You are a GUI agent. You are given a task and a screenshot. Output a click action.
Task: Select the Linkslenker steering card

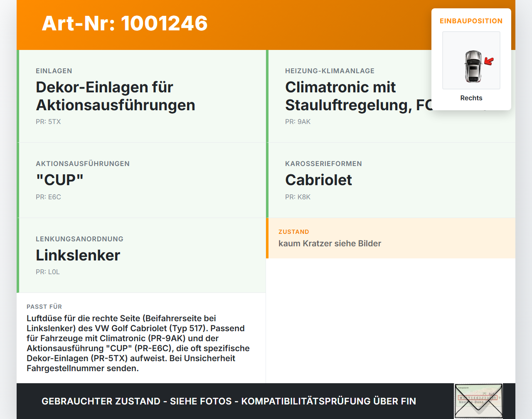pos(141,255)
